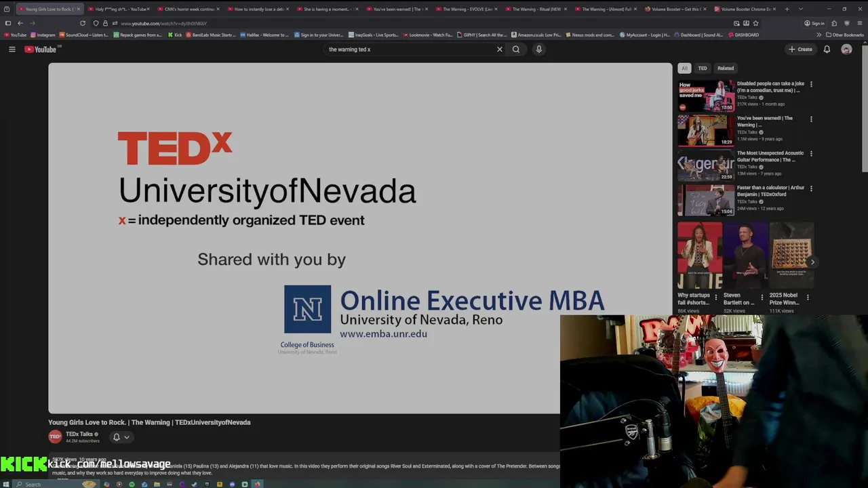
Task: Open 'You've been warned!' video thumbnail
Action: tap(706, 130)
